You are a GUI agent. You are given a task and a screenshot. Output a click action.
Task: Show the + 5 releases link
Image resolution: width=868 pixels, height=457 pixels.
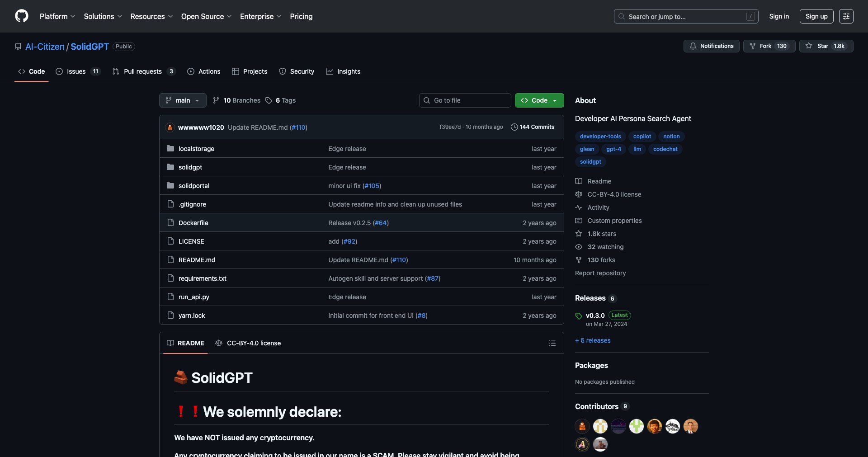593,340
